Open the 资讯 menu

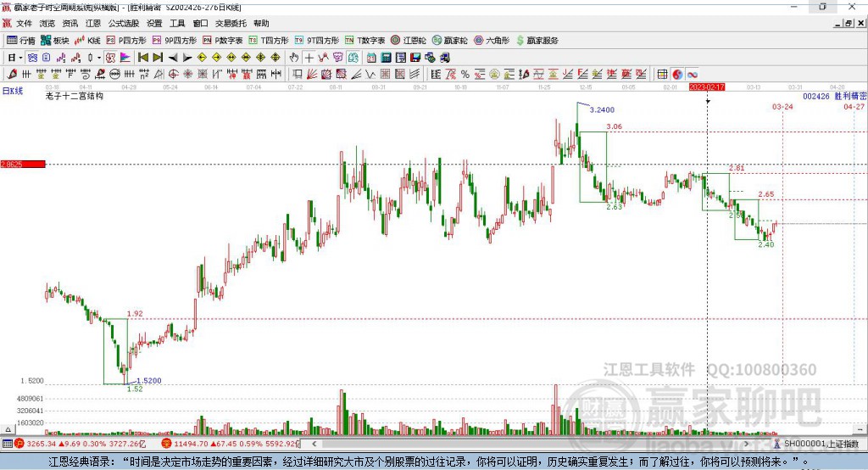point(70,23)
